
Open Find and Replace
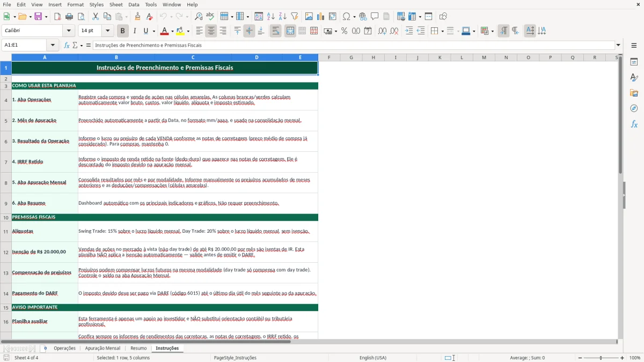click(x=199, y=17)
